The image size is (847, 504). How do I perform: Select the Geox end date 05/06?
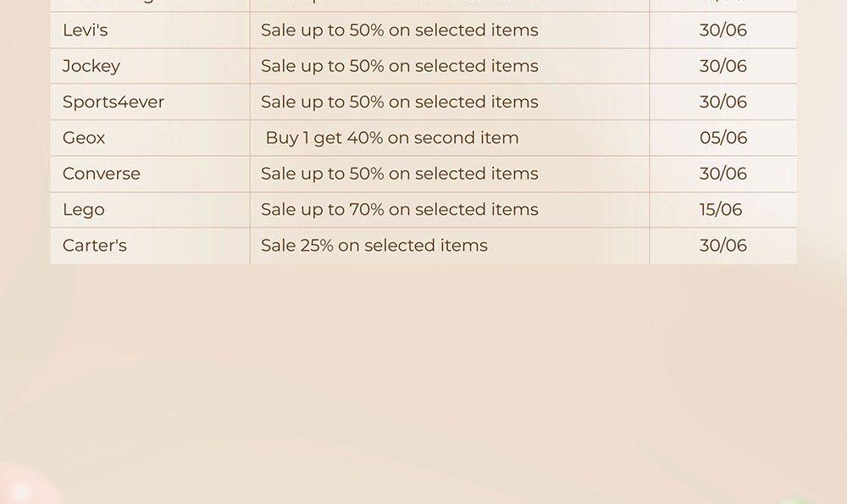(723, 138)
